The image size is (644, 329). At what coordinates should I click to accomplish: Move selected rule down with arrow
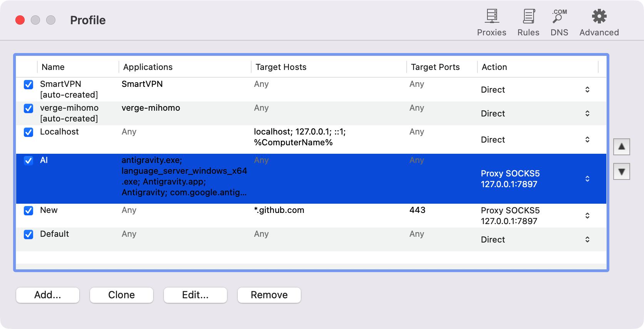coord(621,171)
